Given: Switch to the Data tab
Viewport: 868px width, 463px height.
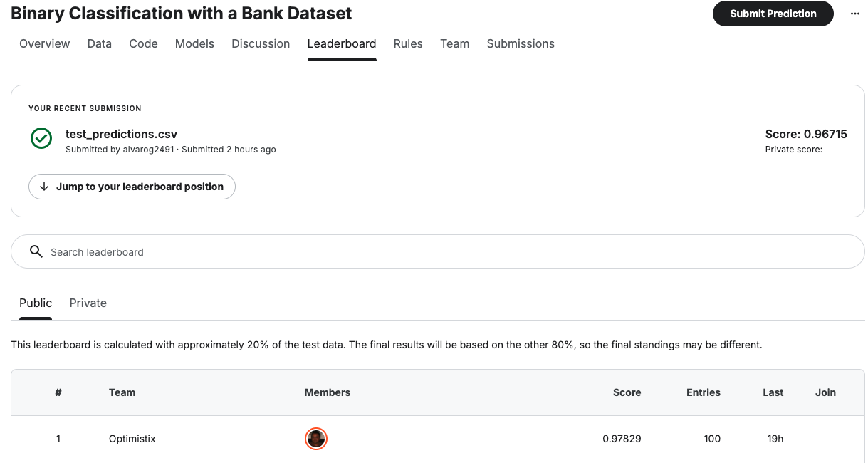Looking at the screenshot, I should (x=100, y=43).
